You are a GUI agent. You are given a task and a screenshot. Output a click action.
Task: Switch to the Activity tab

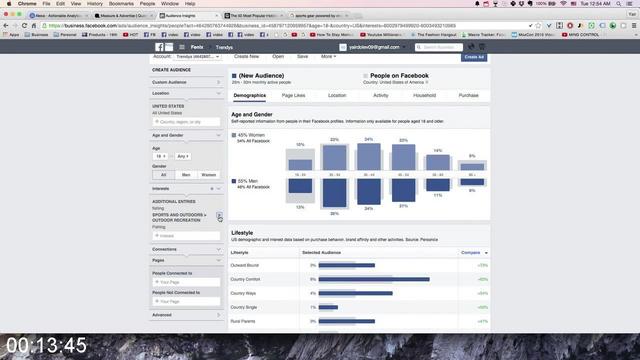tap(381, 96)
